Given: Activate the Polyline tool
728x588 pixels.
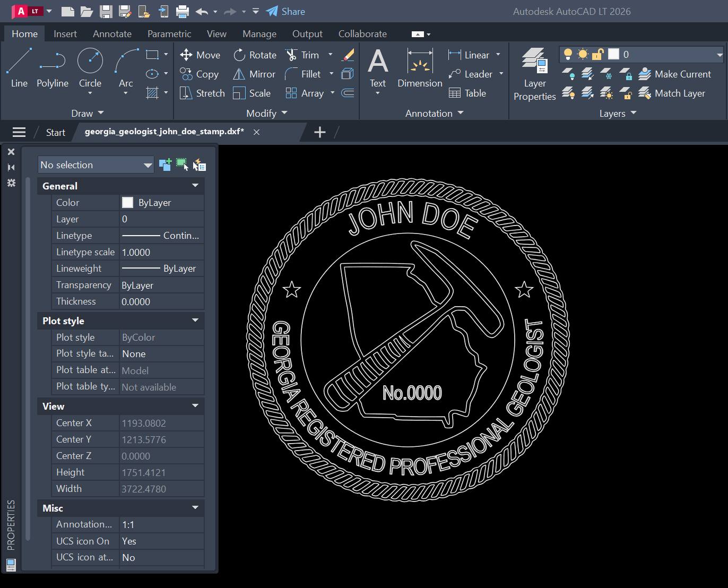Looking at the screenshot, I should click(x=52, y=67).
